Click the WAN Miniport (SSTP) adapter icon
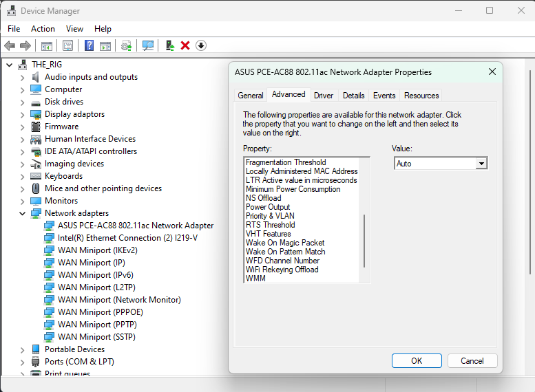 point(49,337)
